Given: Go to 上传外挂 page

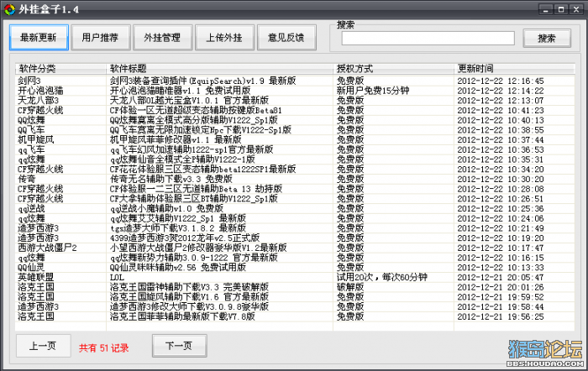Looking at the screenshot, I should (x=224, y=38).
